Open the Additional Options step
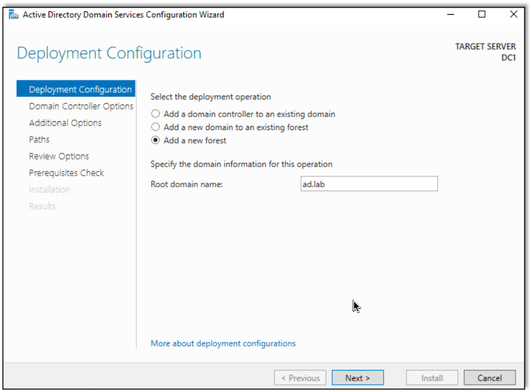532x392 pixels. click(x=65, y=123)
